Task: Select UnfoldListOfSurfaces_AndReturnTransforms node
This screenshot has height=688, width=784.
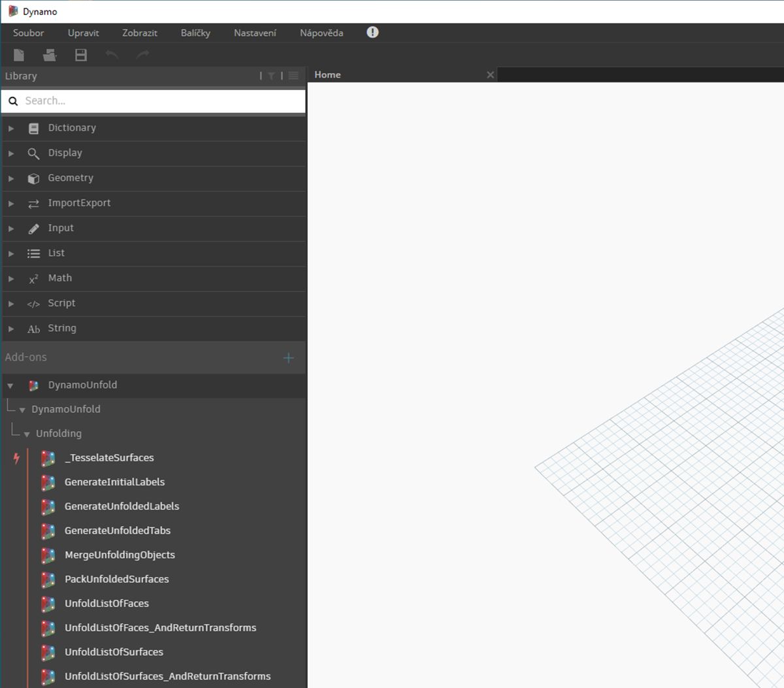Action: click(167, 676)
